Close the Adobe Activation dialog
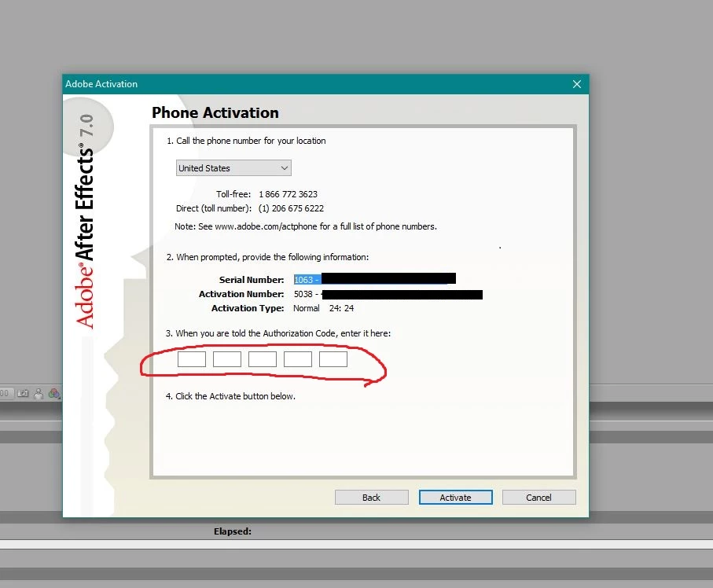Viewport: 713px width, 588px height. [x=576, y=84]
